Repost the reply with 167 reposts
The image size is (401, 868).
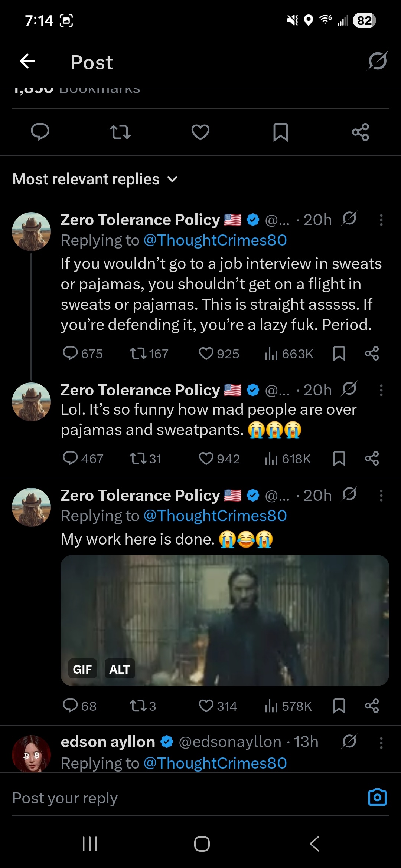point(138,354)
